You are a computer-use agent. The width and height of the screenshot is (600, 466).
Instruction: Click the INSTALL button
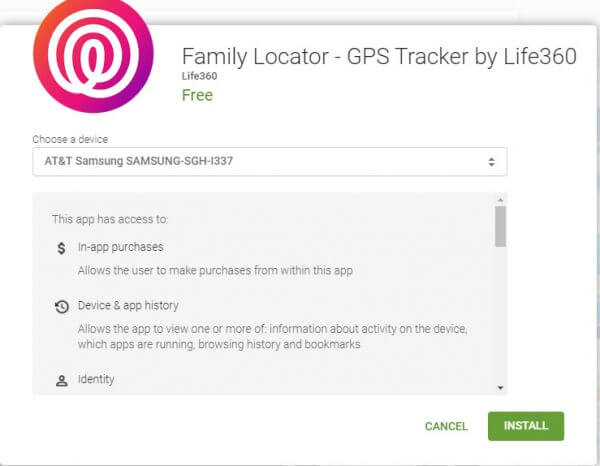(x=526, y=426)
